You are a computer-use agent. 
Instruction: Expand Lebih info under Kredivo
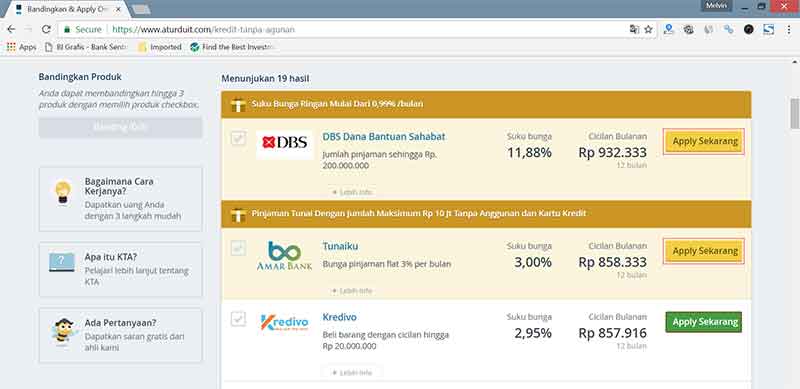coord(352,373)
